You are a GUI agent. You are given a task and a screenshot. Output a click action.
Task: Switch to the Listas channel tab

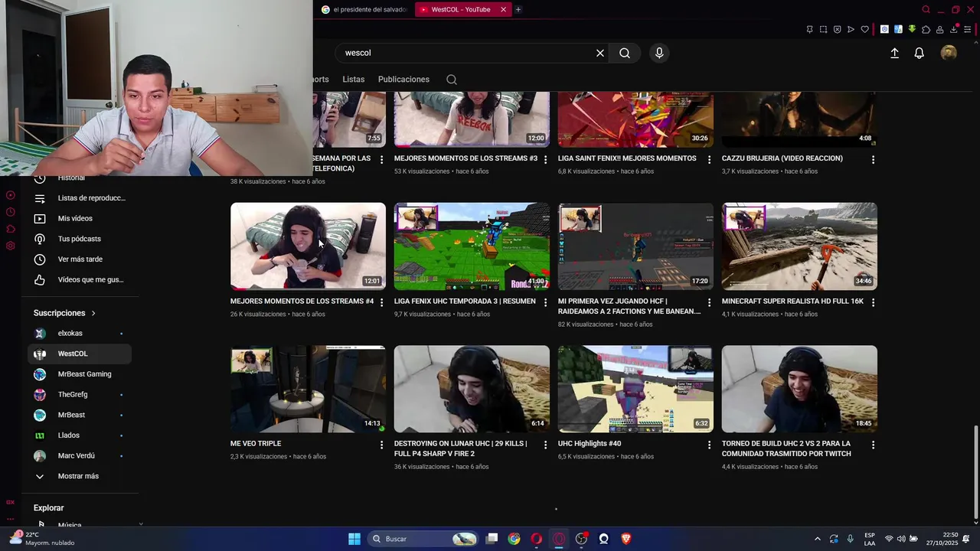click(x=354, y=80)
